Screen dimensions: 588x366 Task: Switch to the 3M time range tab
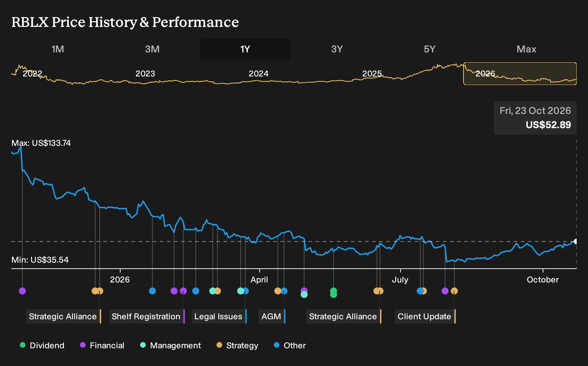tap(152, 49)
